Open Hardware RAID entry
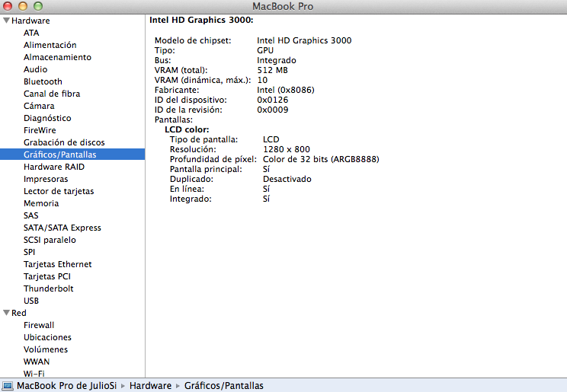The width and height of the screenshot is (567, 392). 54,167
